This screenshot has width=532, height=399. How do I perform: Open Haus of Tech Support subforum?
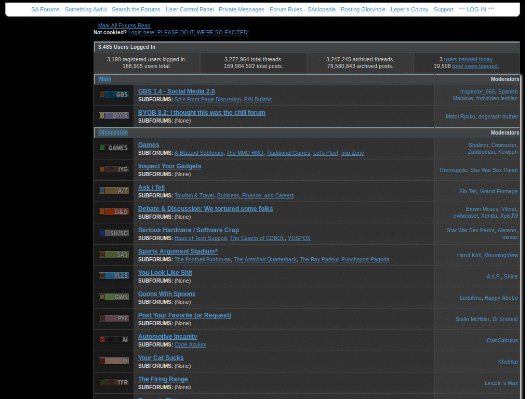(201, 238)
